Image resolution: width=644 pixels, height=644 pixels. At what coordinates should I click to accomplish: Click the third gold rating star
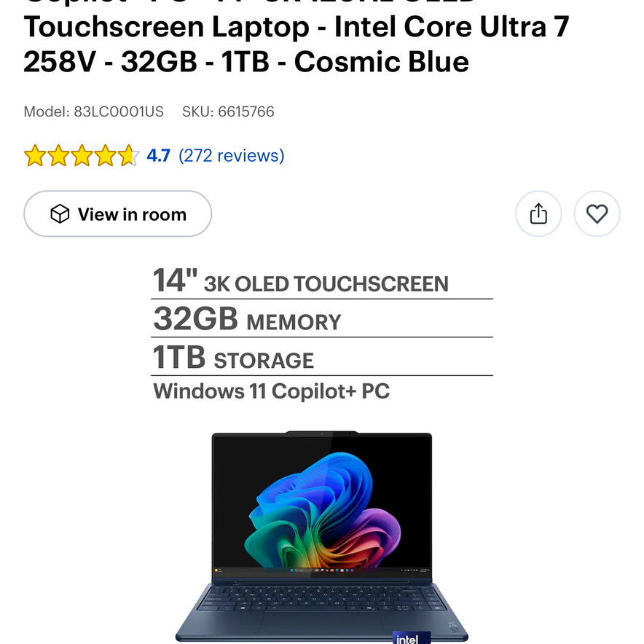(82, 155)
